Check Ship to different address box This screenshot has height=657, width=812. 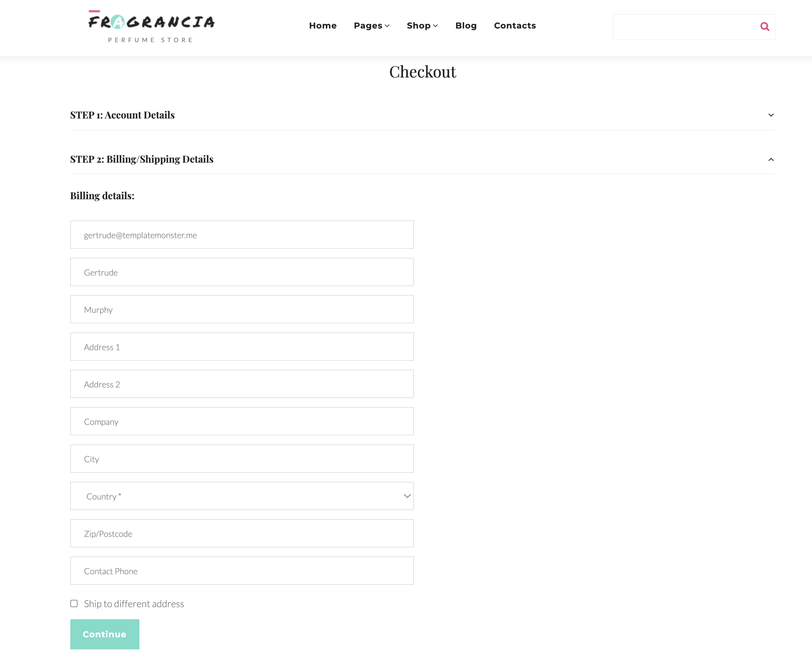click(x=74, y=604)
